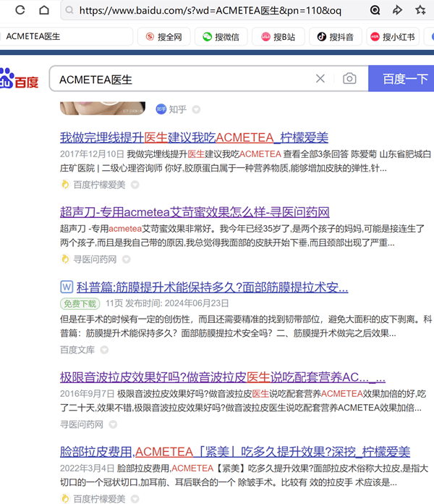Open result 极限音波拉皮效果好吗
The image size is (434, 504).
pos(223,377)
